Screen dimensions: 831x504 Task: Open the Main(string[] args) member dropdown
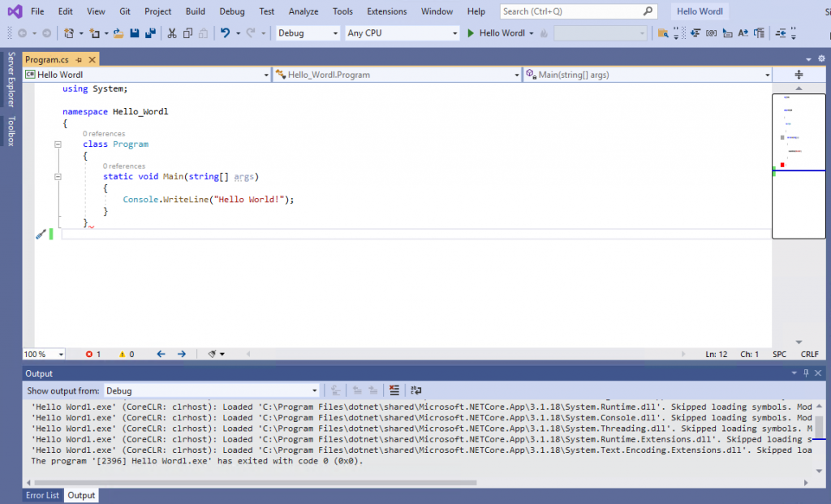(x=648, y=75)
